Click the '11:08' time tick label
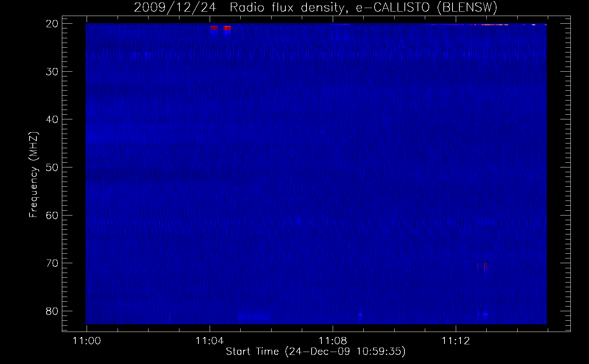This screenshot has width=589, height=364. 333,341
